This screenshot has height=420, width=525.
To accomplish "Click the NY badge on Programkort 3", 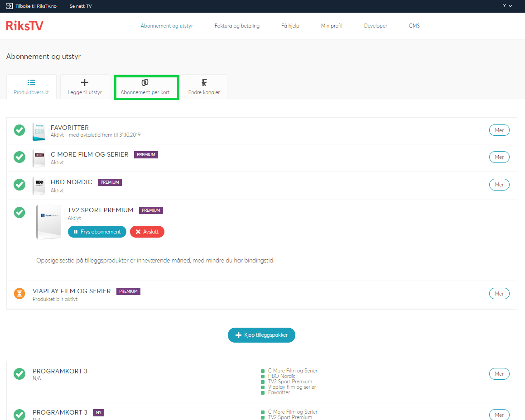I will [98, 413].
